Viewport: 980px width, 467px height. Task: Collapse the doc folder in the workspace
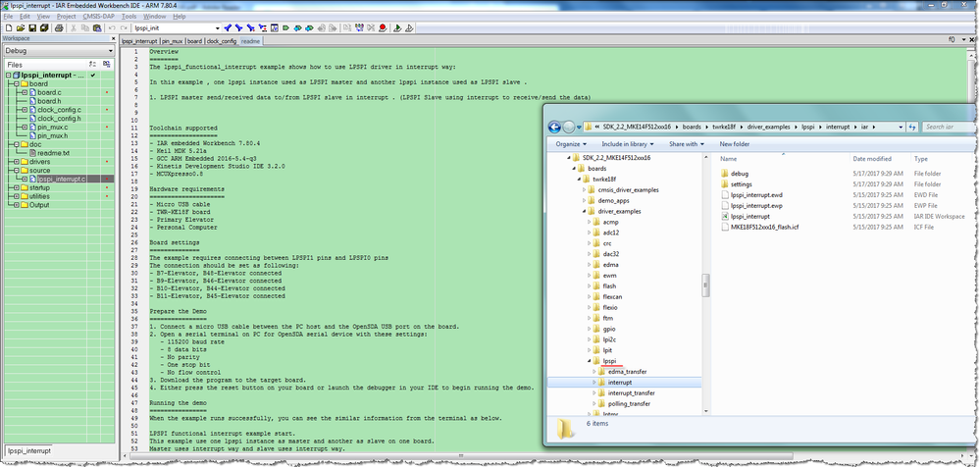(x=17, y=144)
